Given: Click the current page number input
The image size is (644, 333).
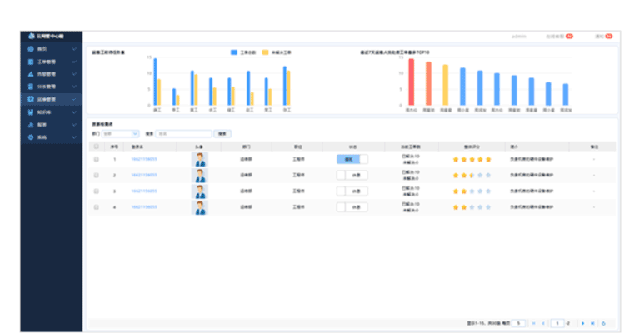Looking at the screenshot, I should click(557, 324).
